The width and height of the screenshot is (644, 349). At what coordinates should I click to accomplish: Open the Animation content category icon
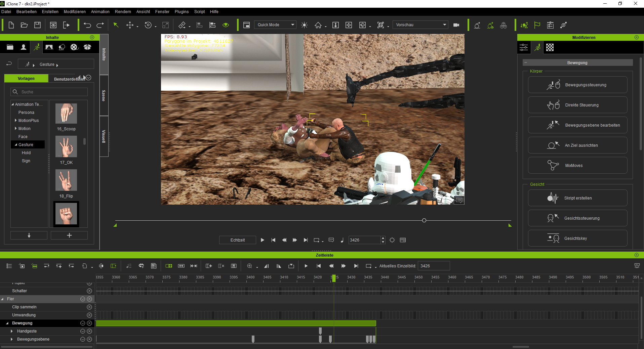pyautogui.click(x=36, y=47)
